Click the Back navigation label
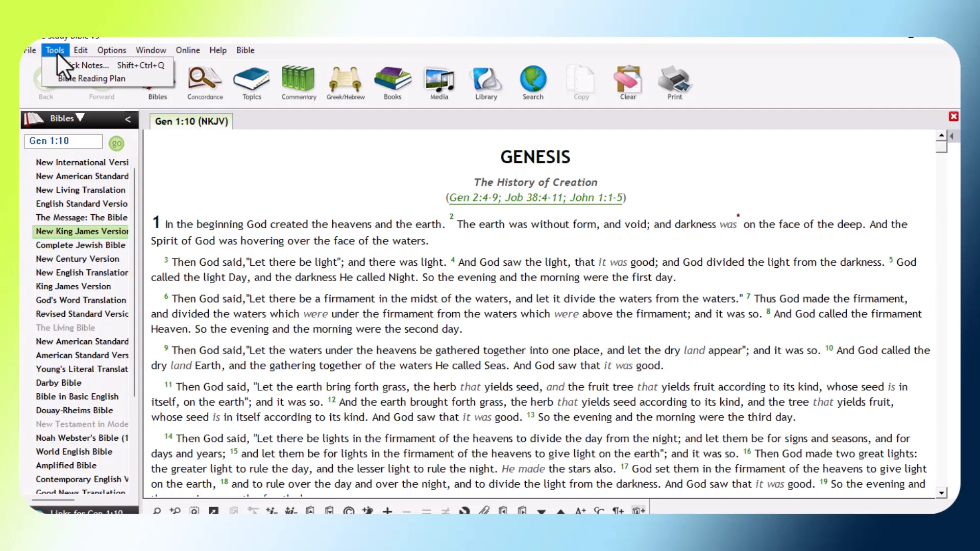 click(x=46, y=96)
